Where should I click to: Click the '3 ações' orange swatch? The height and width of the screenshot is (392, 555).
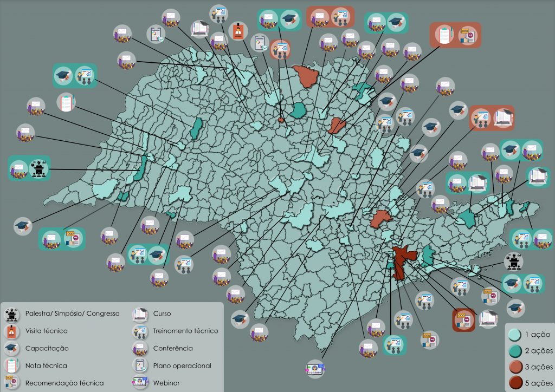[x=515, y=367]
